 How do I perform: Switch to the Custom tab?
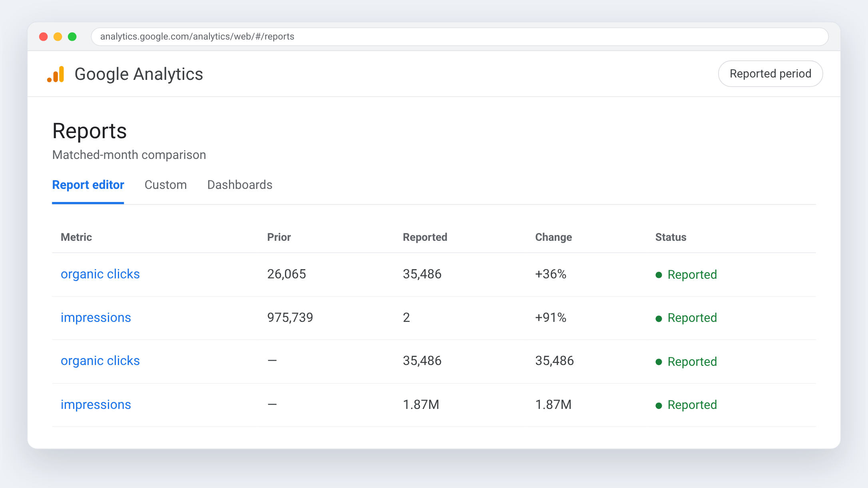[x=165, y=185]
